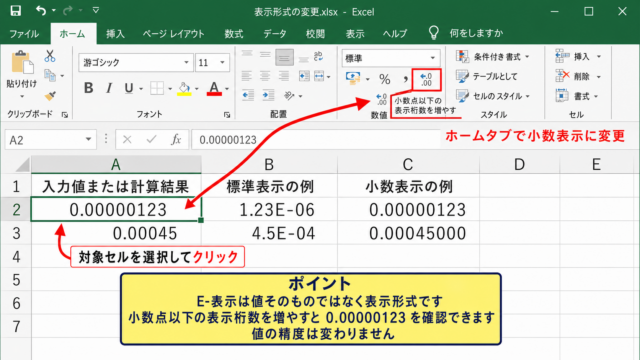Expand Customize Quick Access Toolbar arrow
Image resolution: width=640 pixels, height=360 pixels.
(96, 10)
